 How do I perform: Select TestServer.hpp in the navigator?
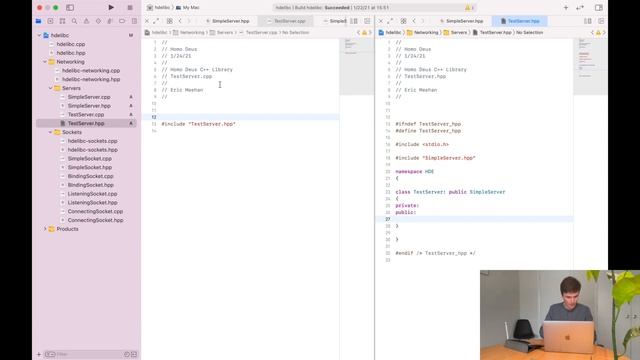(86, 123)
